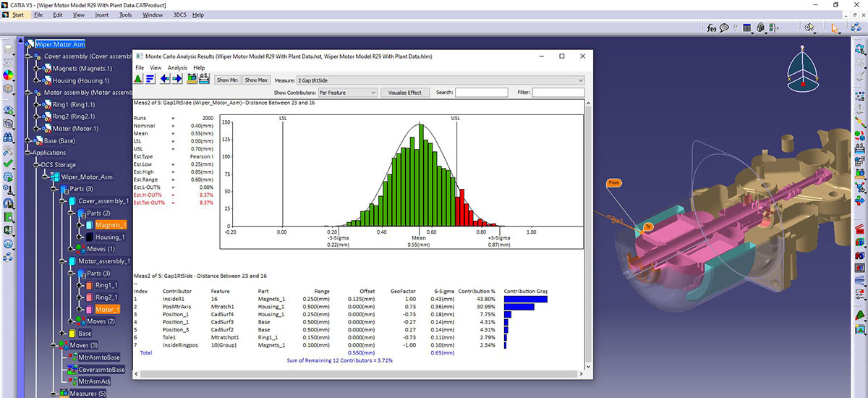The height and width of the screenshot is (398, 868).
Task: Click the Visualize Effect button
Action: click(x=405, y=93)
